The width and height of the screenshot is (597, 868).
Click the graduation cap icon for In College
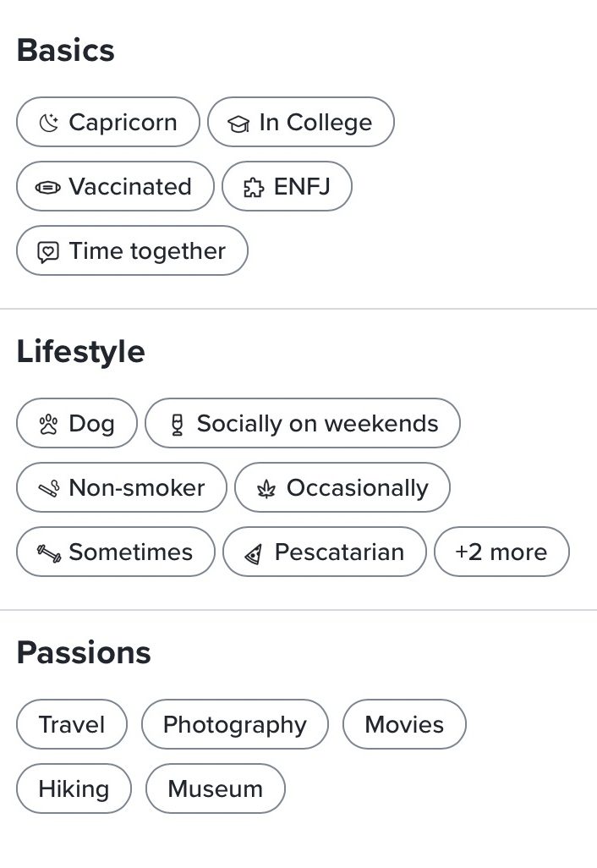239,124
